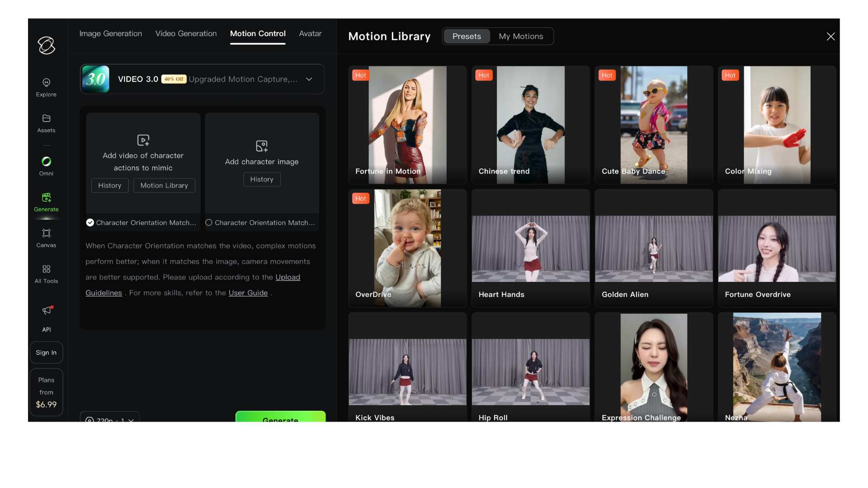Image resolution: width=868 pixels, height=488 pixels.
Task: Open the 720p resolution settings dropdown
Action: pyautogui.click(x=110, y=419)
